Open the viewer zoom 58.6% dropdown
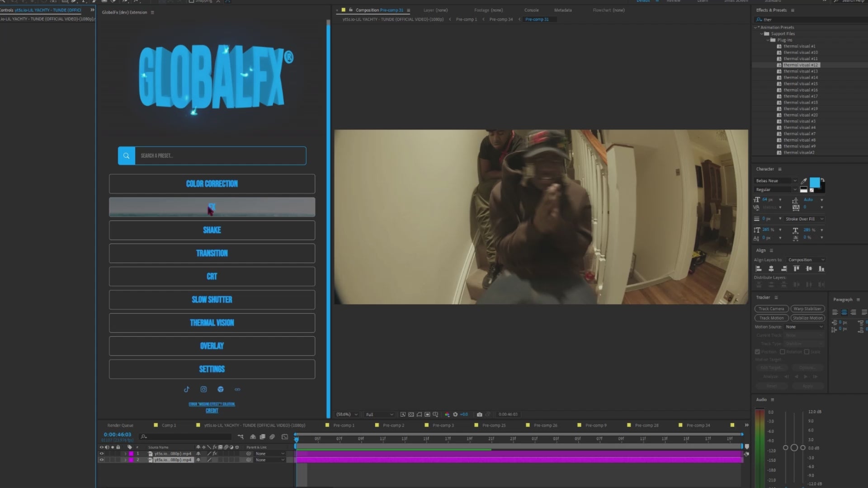Viewport: 868px width, 488px height. coord(347,414)
